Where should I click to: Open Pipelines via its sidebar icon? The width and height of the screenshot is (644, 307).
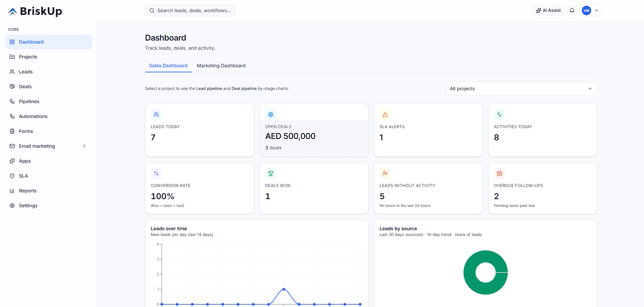12,101
